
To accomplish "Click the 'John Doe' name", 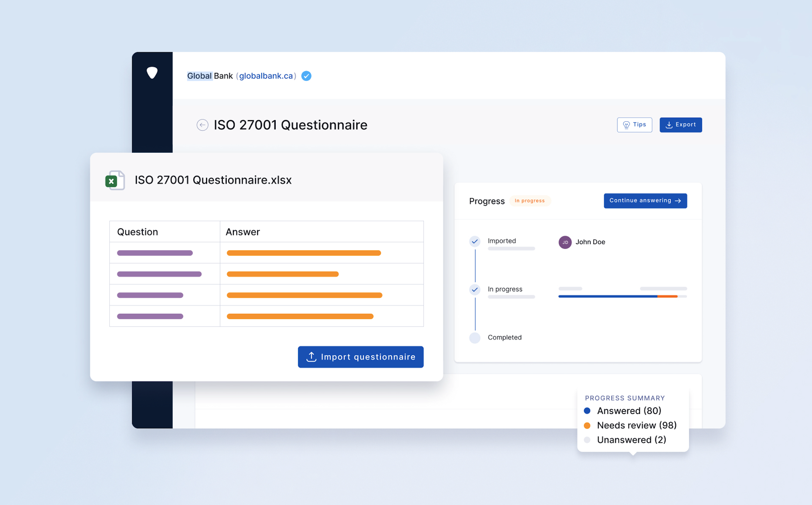I will [x=590, y=242].
